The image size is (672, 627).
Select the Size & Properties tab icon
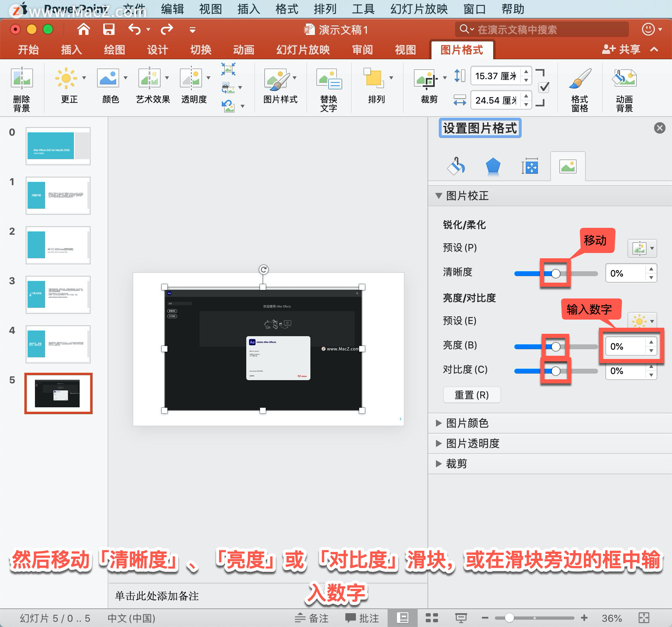(x=530, y=166)
